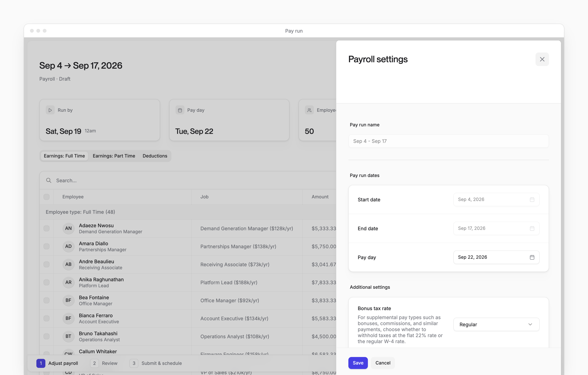Click step 1 badge for Adjust payroll

click(x=41, y=363)
